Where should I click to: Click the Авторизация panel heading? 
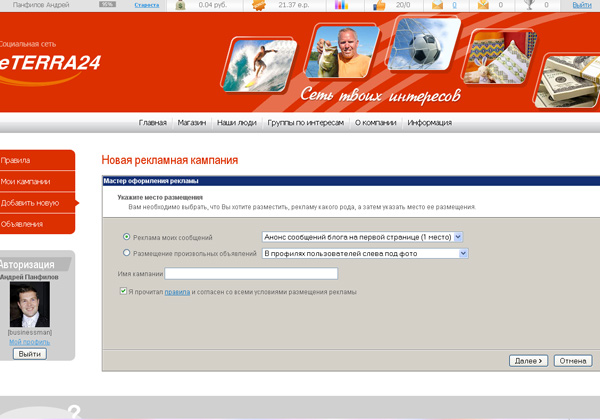[27, 264]
